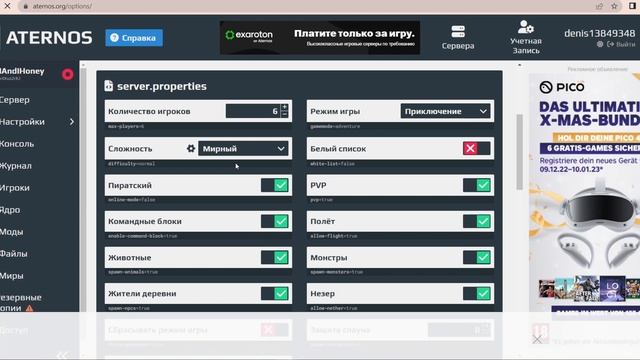Click the site lock icon
This screenshot has height=360, width=640.
click(x=26, y=7)
